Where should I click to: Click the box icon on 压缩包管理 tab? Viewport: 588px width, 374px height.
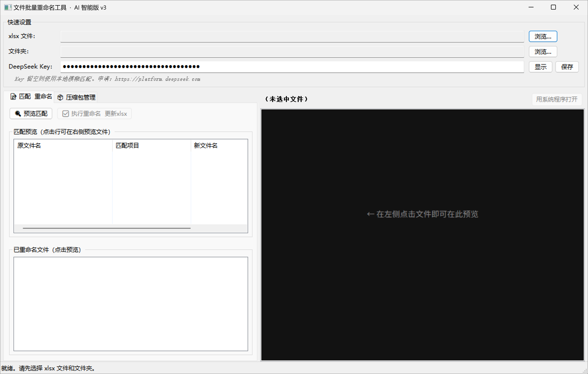60,98
